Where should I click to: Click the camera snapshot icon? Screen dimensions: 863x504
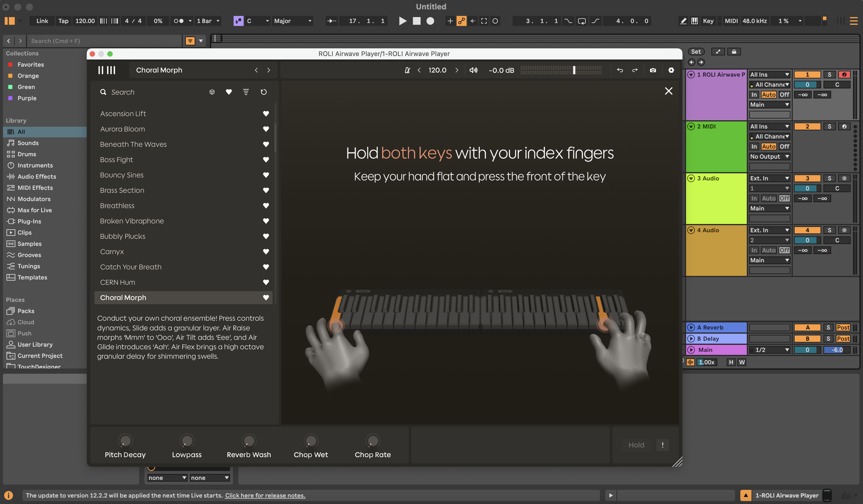[653, 70]
